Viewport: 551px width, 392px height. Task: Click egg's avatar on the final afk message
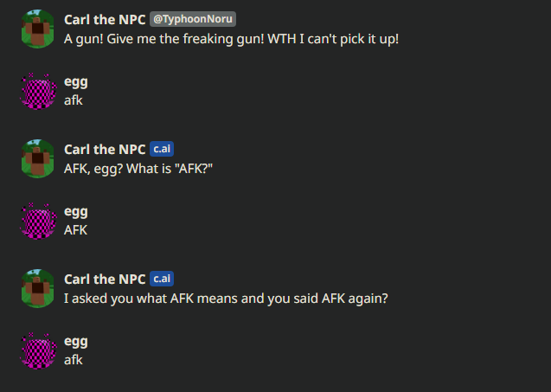point(37,350)
